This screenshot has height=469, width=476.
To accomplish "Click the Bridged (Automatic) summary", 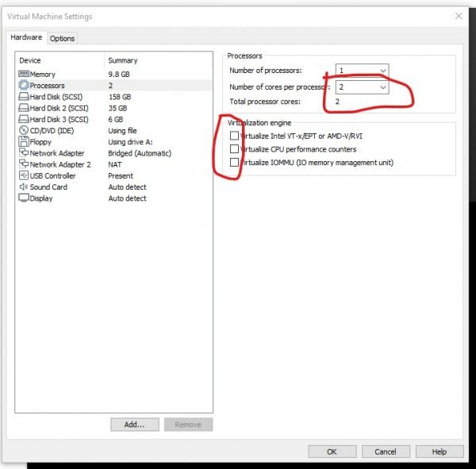I will pos(140,153).
